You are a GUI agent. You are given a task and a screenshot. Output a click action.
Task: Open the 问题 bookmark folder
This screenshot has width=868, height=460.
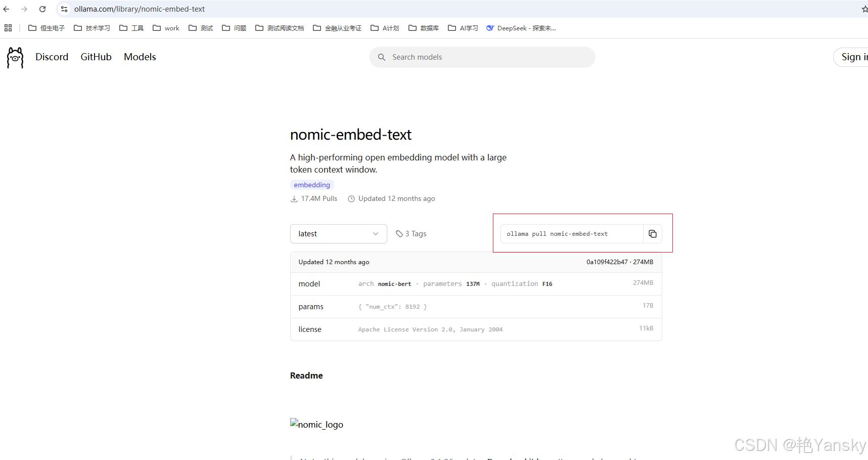point(234,28)
